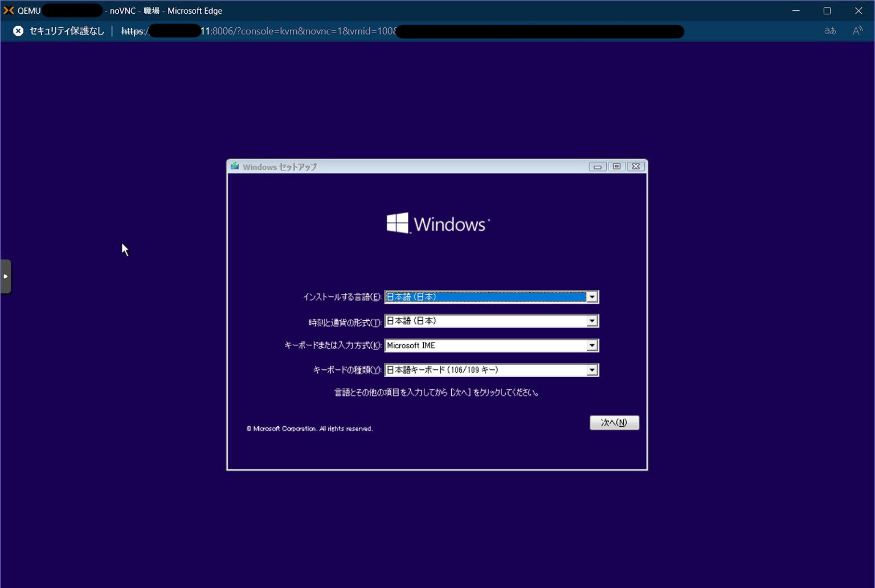
Task: Open the キーボードまたは入力方式 dropdown
Action: pos(592,345)
